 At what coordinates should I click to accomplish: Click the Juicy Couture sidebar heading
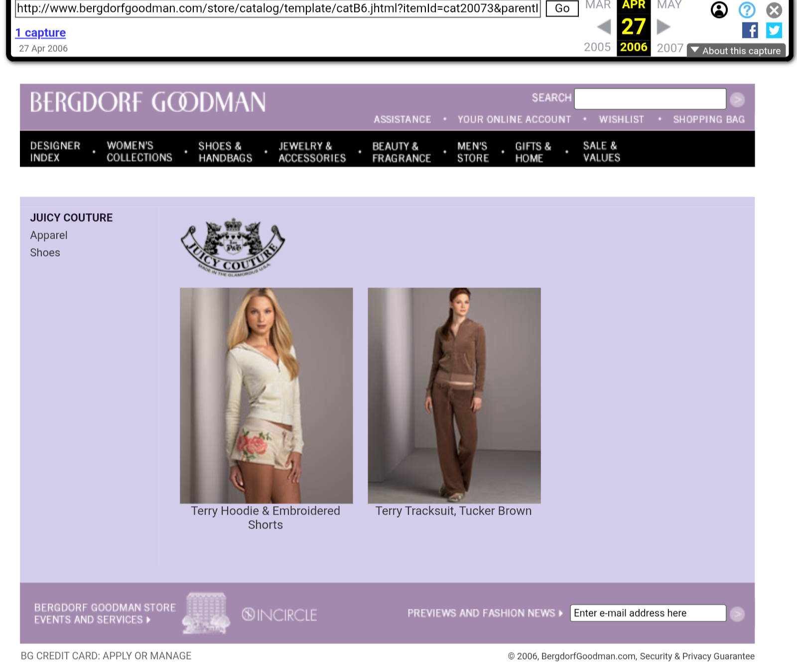coord(71,218)
